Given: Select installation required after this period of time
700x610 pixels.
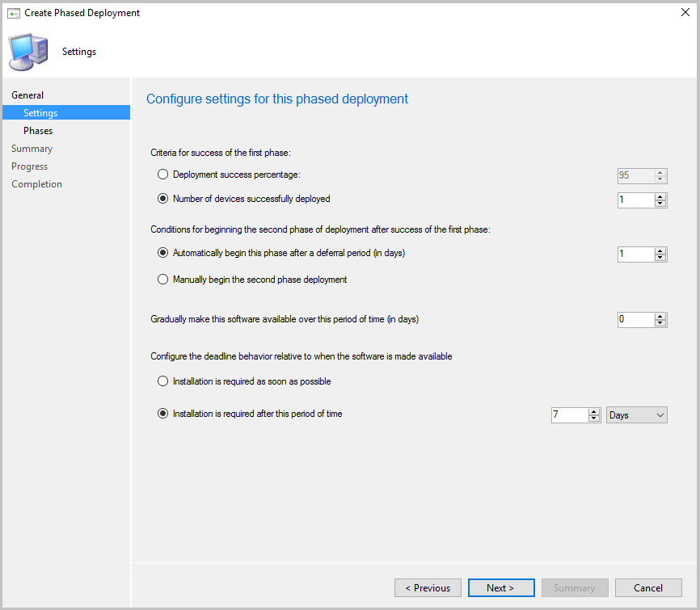Looking at the screenshot, I should click(x=162, y=413).
